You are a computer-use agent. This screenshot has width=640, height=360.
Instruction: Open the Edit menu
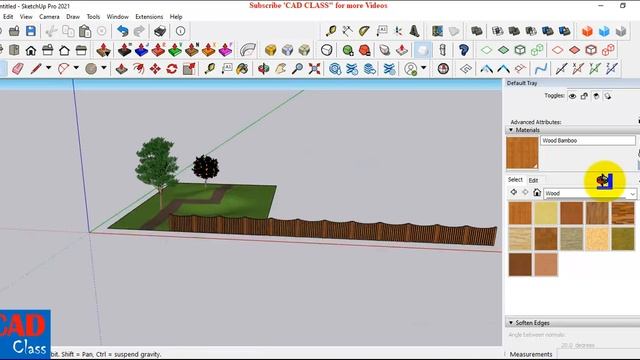(8, 17)
